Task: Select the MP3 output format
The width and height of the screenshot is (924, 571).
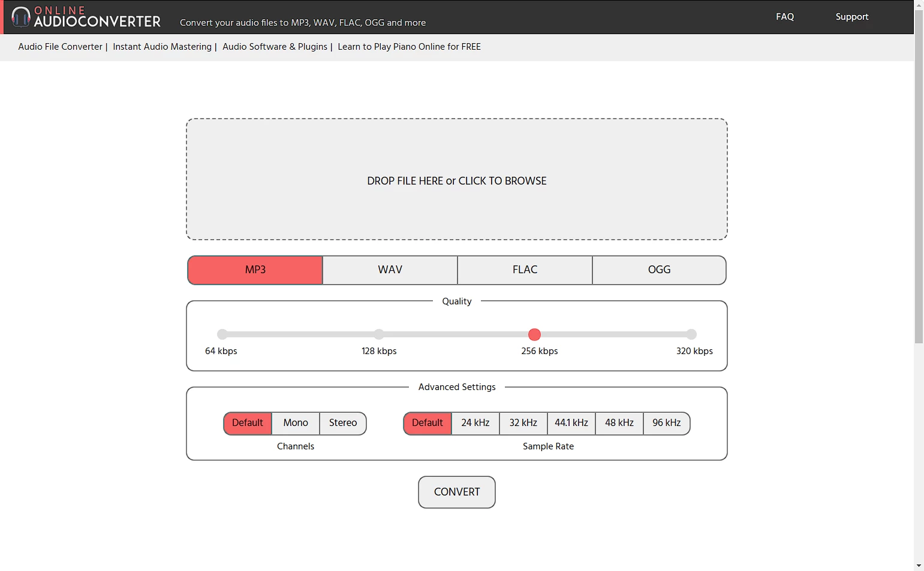Action: 255,270
